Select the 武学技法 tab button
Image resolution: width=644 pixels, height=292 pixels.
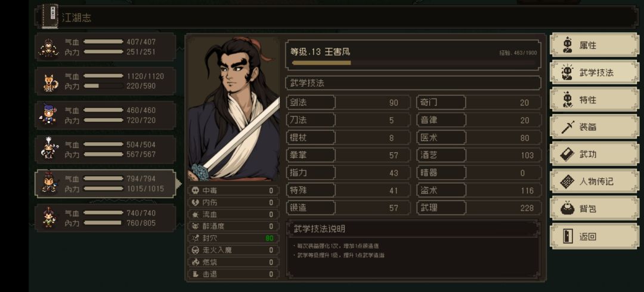pyautogui.click(x=595, y=72)
